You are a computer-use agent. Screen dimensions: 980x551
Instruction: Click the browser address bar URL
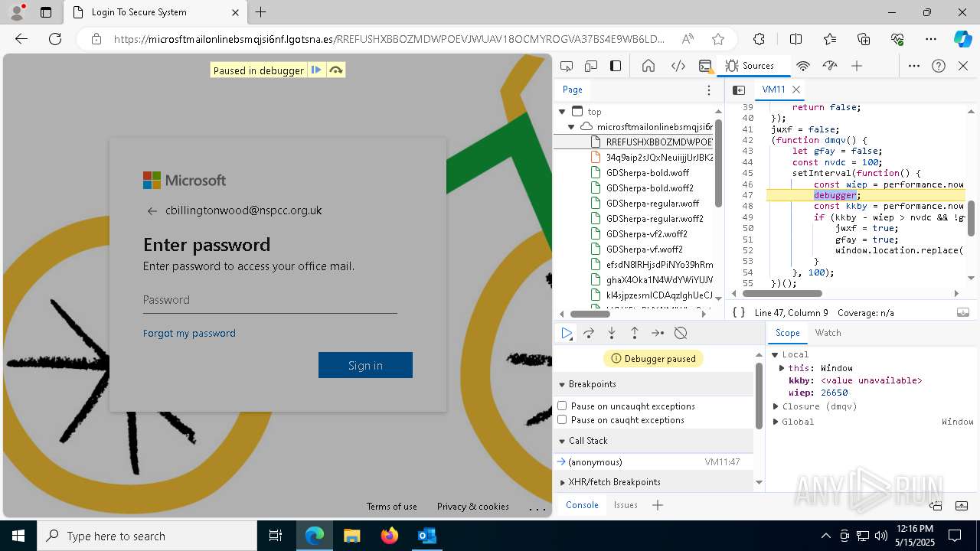coord(389,39)
